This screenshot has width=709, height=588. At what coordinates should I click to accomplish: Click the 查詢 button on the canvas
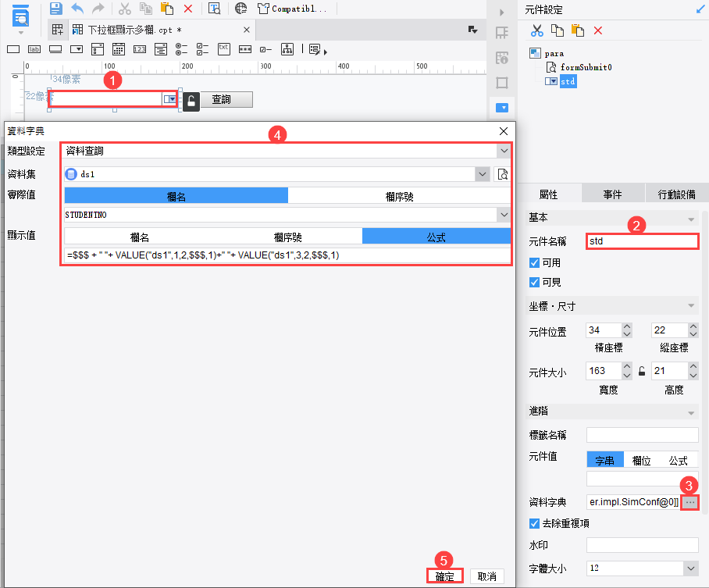click(x=226, y=99)
